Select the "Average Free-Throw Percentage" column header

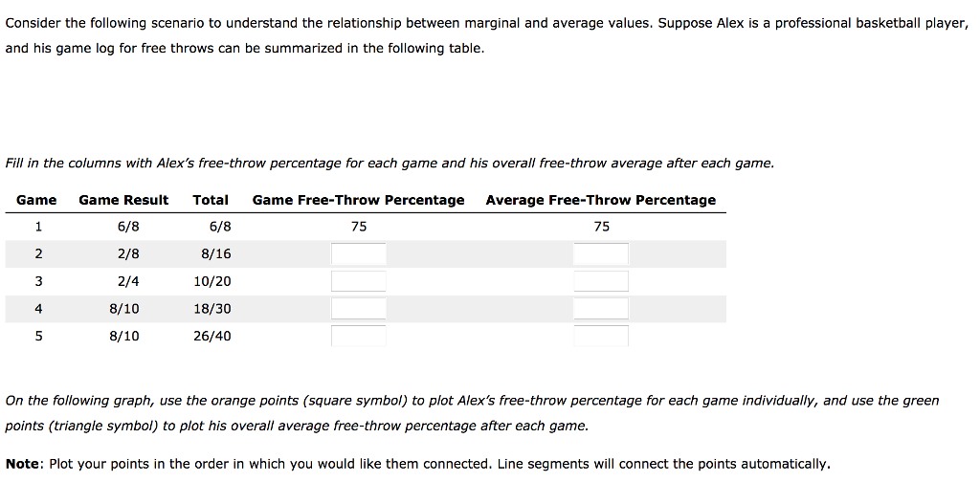click(601, 200)
